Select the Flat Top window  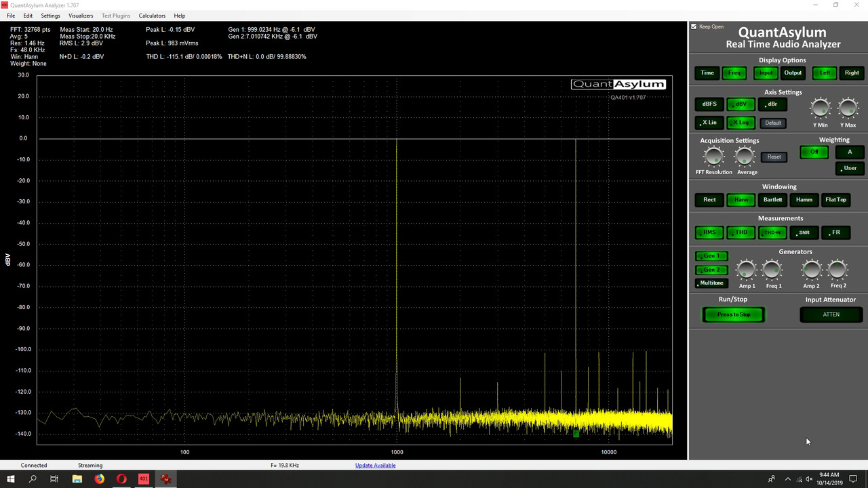pos(835,200)
